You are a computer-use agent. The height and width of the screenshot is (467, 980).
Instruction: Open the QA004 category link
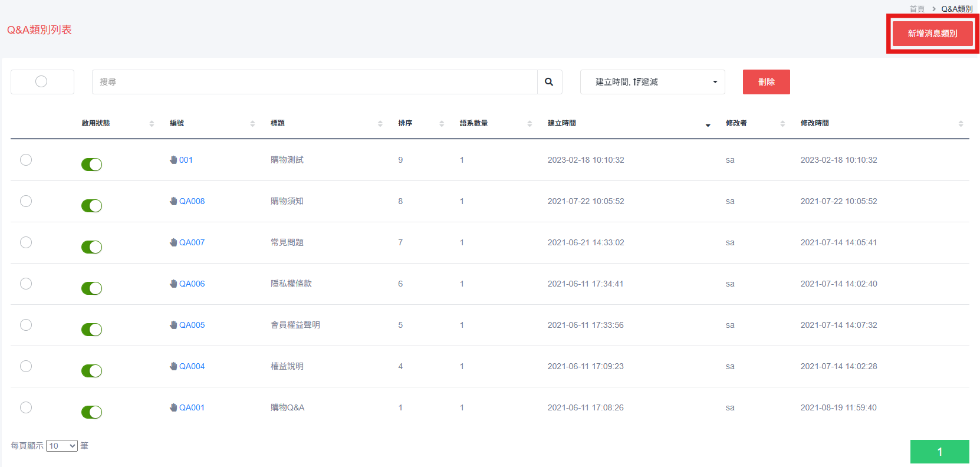[x=192, y=366]
